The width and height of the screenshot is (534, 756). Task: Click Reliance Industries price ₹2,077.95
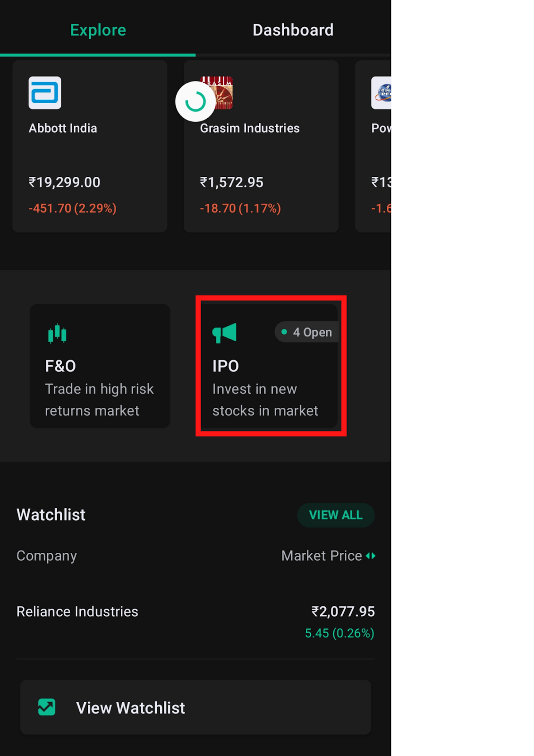point(343,611)
